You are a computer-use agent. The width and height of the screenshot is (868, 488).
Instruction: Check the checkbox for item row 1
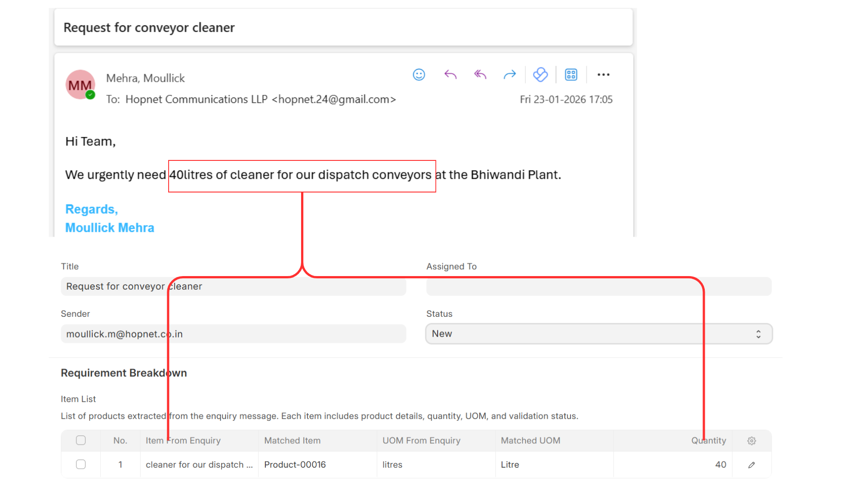[81, 464]
